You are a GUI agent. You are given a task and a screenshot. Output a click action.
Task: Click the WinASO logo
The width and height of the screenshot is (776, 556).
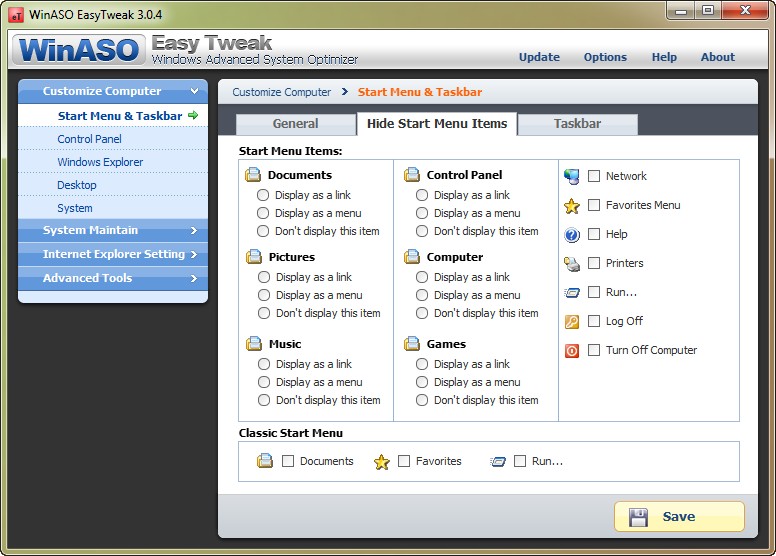click(79, 50)
